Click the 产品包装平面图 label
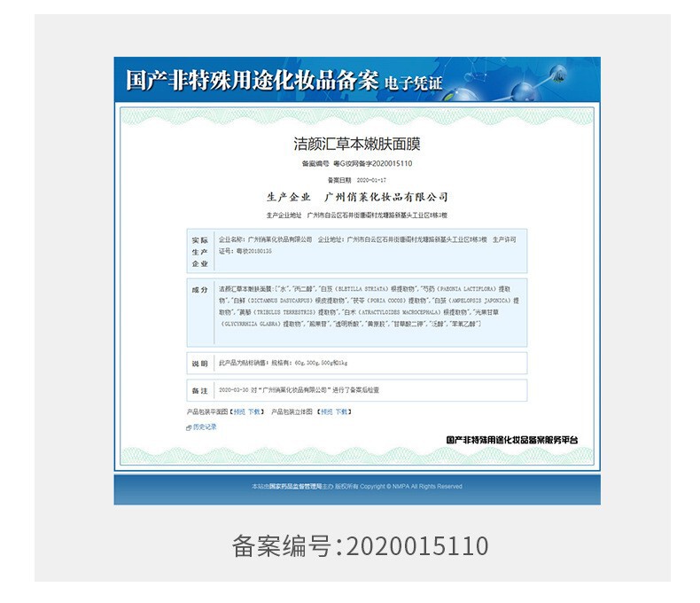700x603 pixels. coord(207,411)
